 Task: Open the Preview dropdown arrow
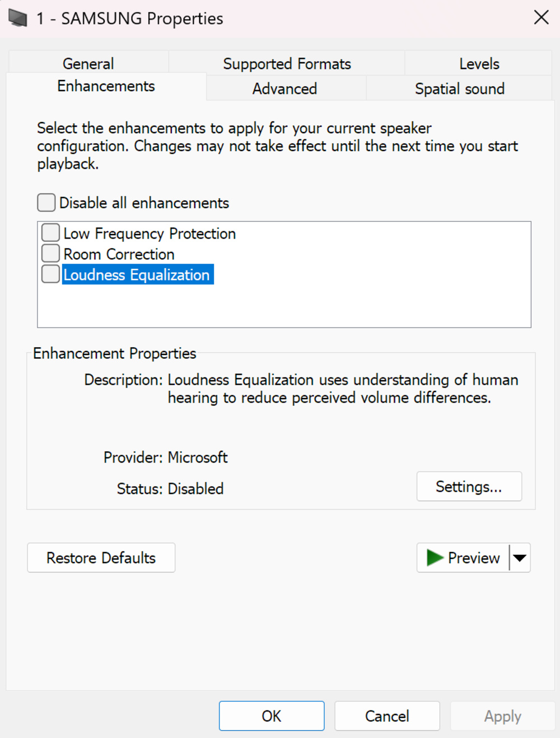point(520,558)
